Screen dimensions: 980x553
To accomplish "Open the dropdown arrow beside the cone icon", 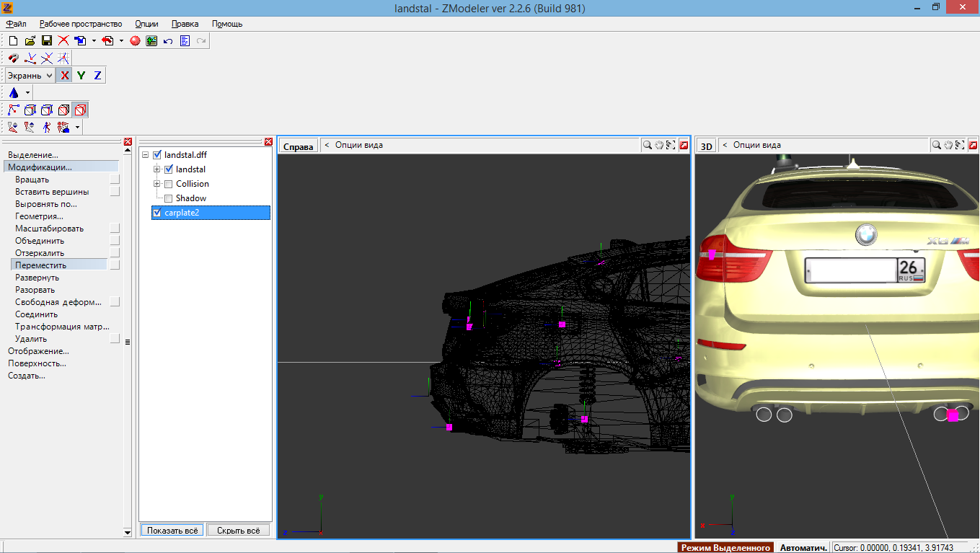I will coord(27,93).
